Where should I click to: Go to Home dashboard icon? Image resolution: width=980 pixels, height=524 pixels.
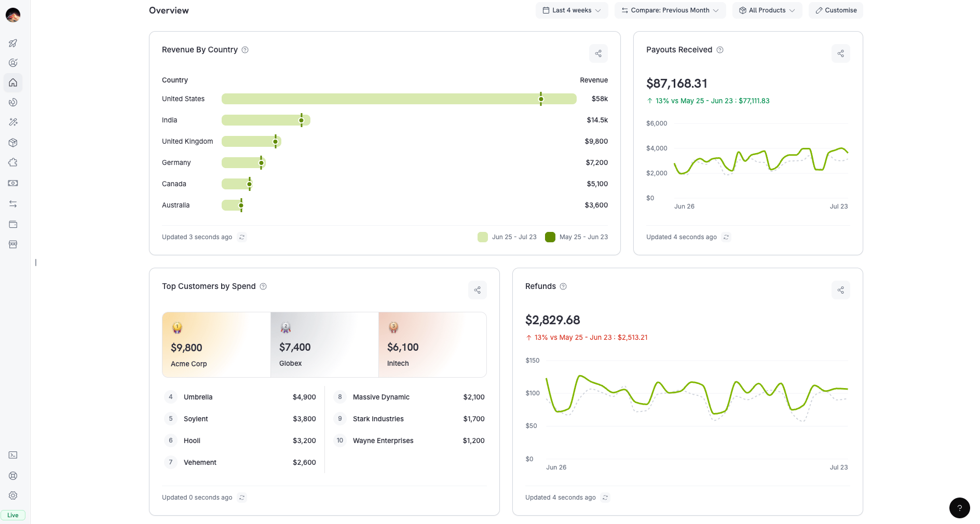[x=13, y=82]
